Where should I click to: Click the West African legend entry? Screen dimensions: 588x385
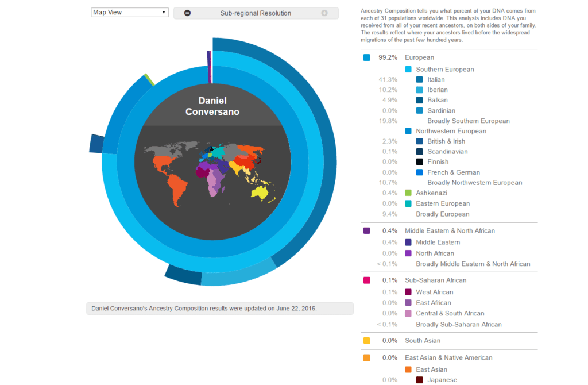(434, 292)
